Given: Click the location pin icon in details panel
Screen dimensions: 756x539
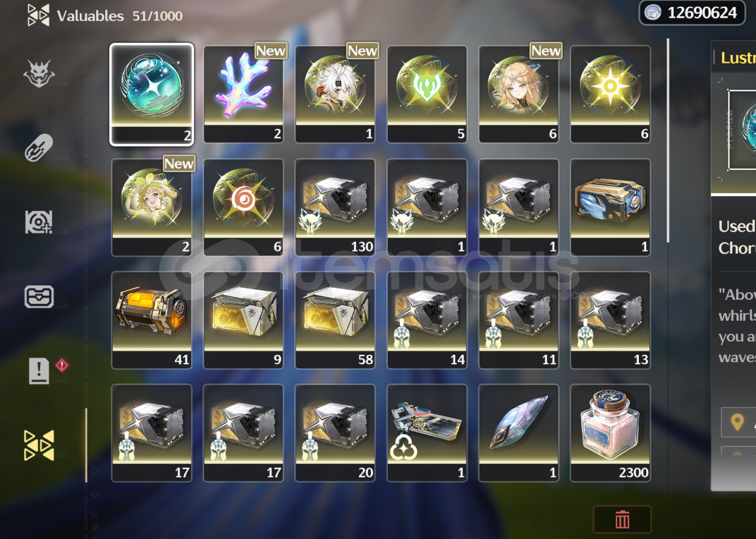Looking at the screenshot, I should tap(737, 422).
